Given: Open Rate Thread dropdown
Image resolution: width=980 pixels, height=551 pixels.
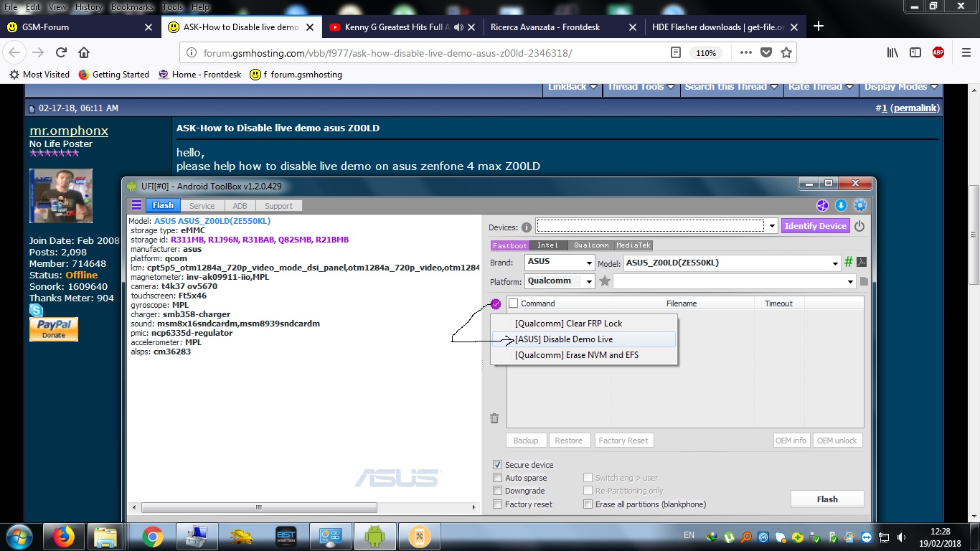Looking at the screenshot, I should pos(821,87).
